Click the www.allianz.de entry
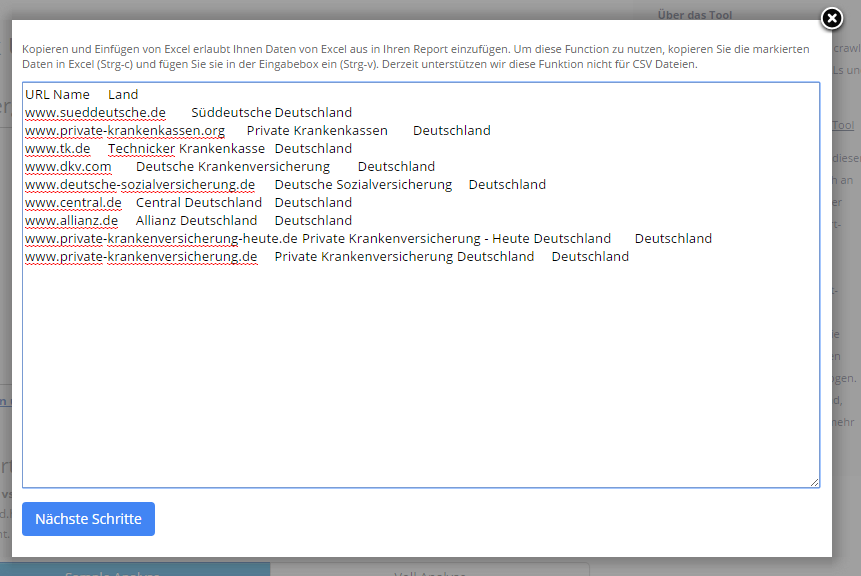The image size is (861, 576). 71,221
